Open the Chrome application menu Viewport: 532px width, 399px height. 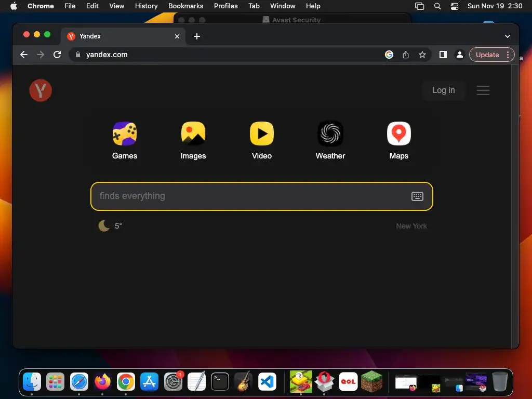coord(41,6)
